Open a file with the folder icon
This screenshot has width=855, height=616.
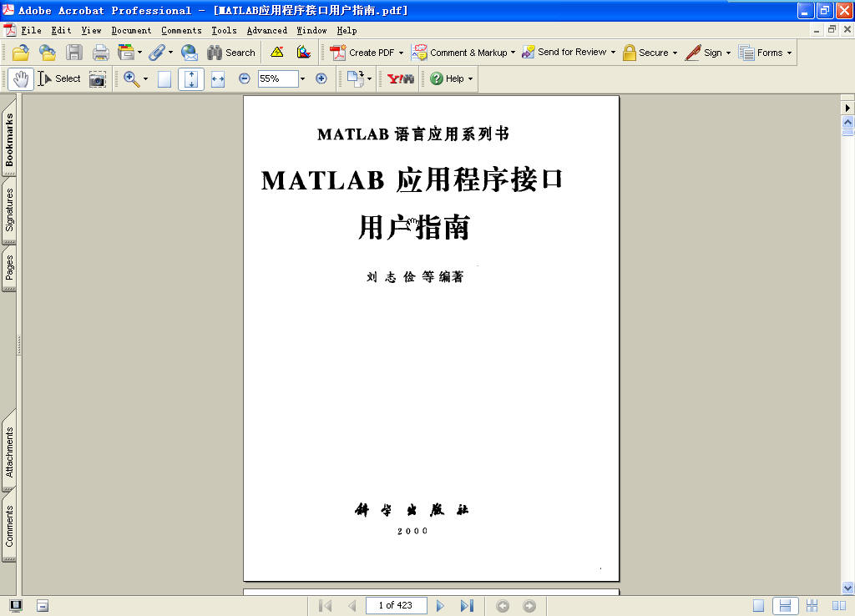click(x=21, y=53)
